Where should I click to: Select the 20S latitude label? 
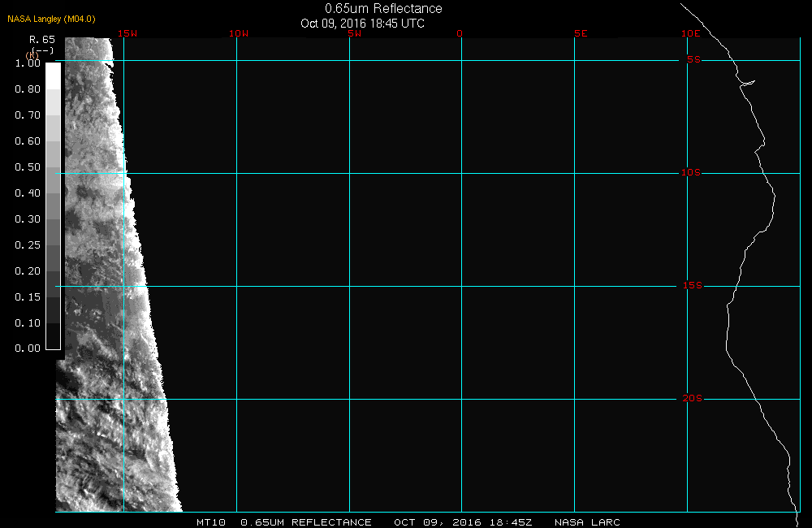pyautogui.click(x=691, y=399)
